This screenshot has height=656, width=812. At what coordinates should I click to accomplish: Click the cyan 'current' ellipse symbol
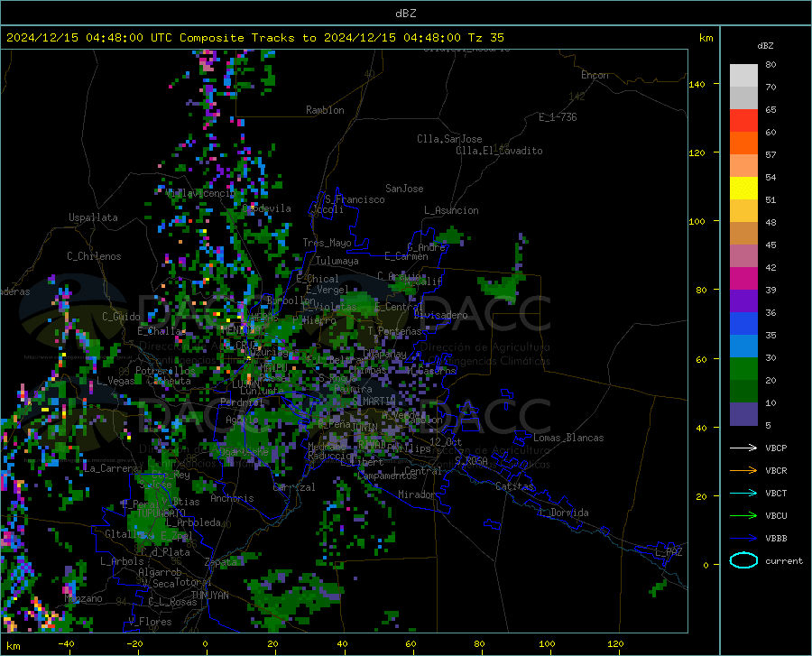tap(743, 560)
